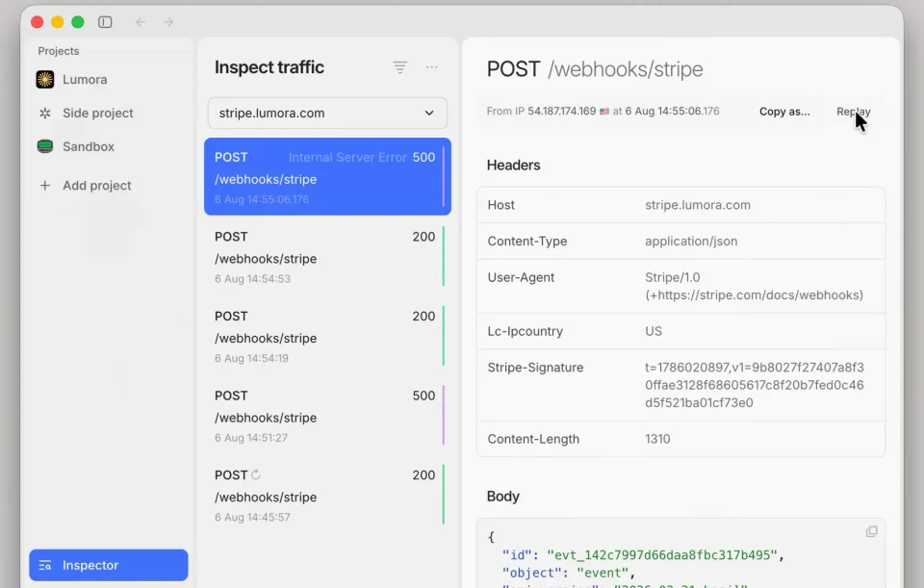Toggle the sidebar panel icon
924x588 pixels.
click(x=105, y=22)
